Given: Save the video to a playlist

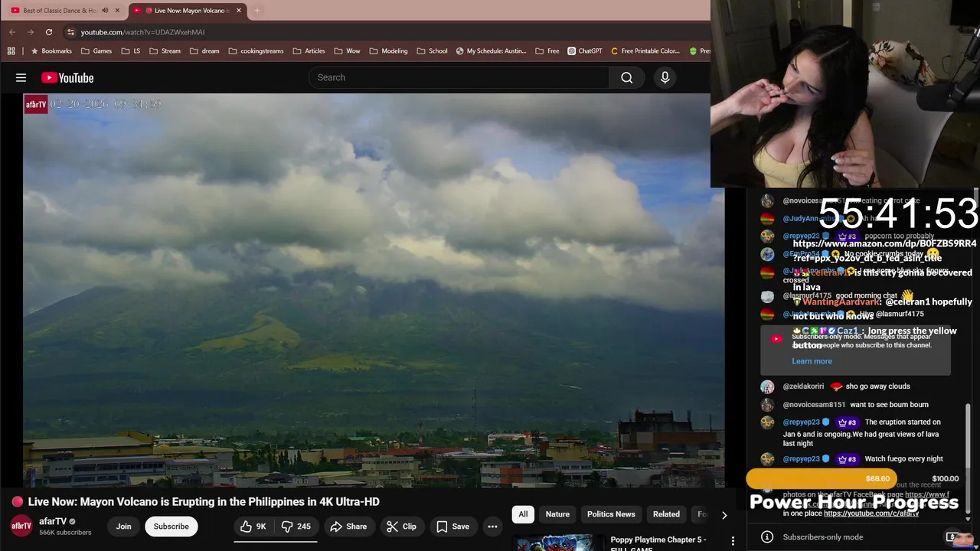Looking at the screenshot, I should point(452,527).
